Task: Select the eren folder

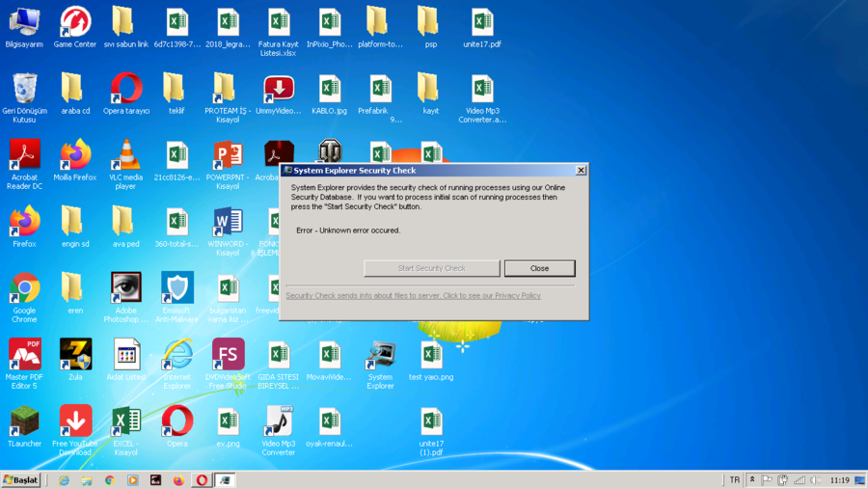Action: tap(74, 293)
